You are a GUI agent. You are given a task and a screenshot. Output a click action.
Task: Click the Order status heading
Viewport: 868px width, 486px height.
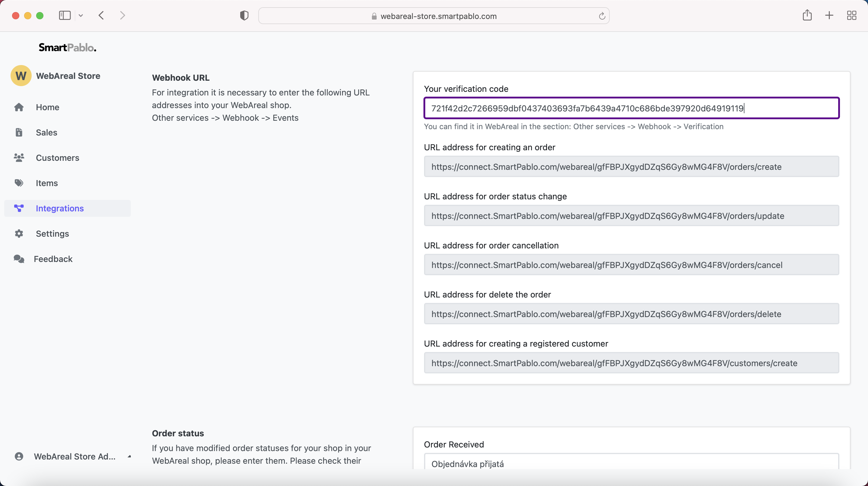coord(178,433)
